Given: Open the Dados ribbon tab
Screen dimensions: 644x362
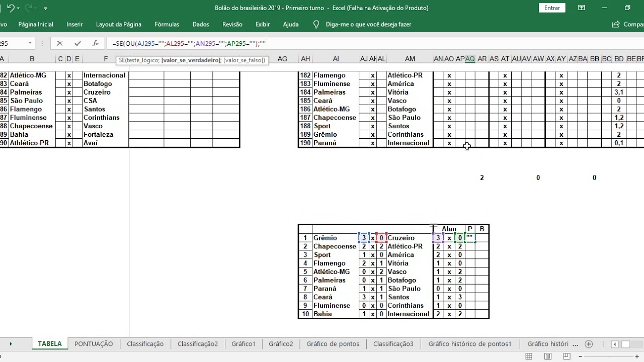Looking at the screenshot, I should [x=201, y=24].
